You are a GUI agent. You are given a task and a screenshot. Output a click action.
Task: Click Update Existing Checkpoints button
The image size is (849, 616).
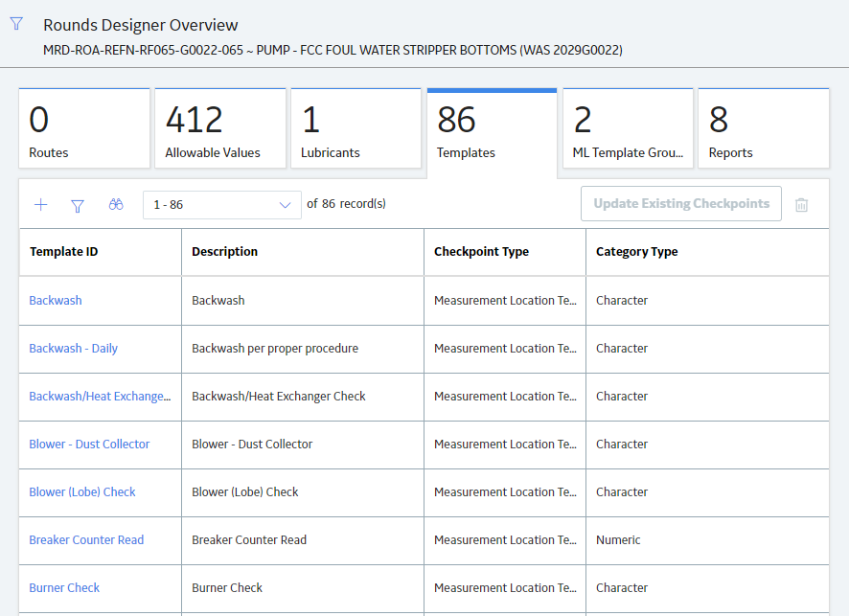[x=681, y=203]
